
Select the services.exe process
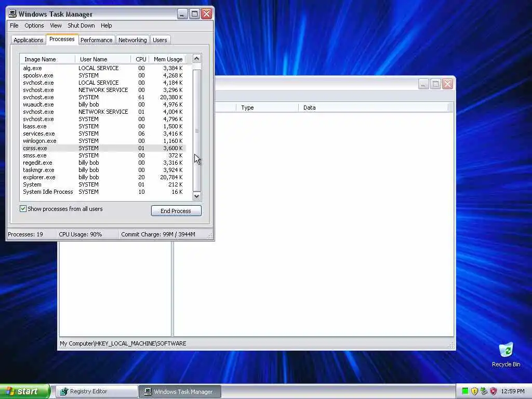[x=103, y=134]
